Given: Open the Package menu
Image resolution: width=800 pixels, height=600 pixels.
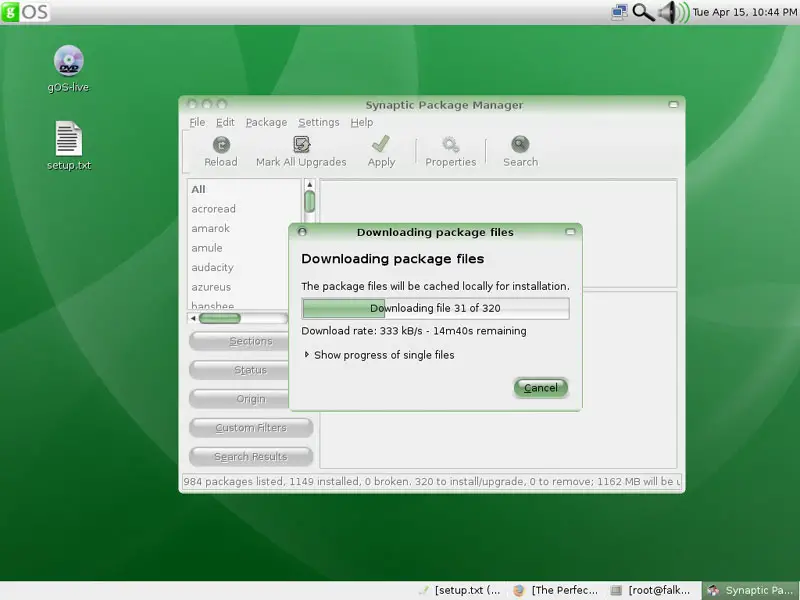Looking at the screenshot, I should pos(266,122).
